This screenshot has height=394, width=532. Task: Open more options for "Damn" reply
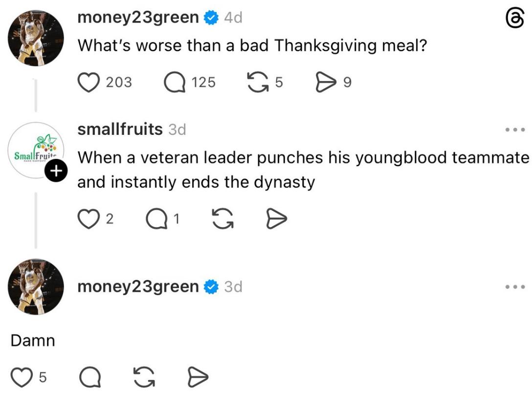click(515, 287)
